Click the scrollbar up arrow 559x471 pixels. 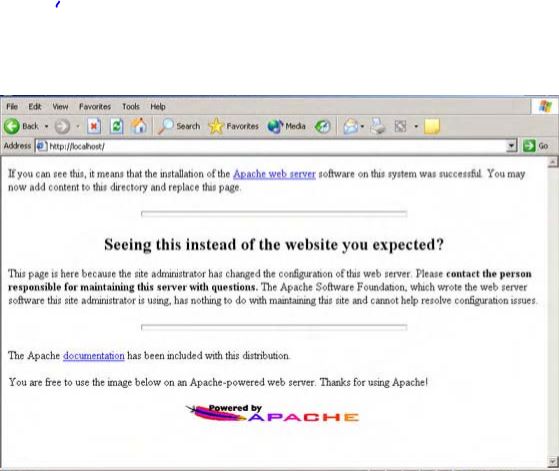tap(553, 162)
